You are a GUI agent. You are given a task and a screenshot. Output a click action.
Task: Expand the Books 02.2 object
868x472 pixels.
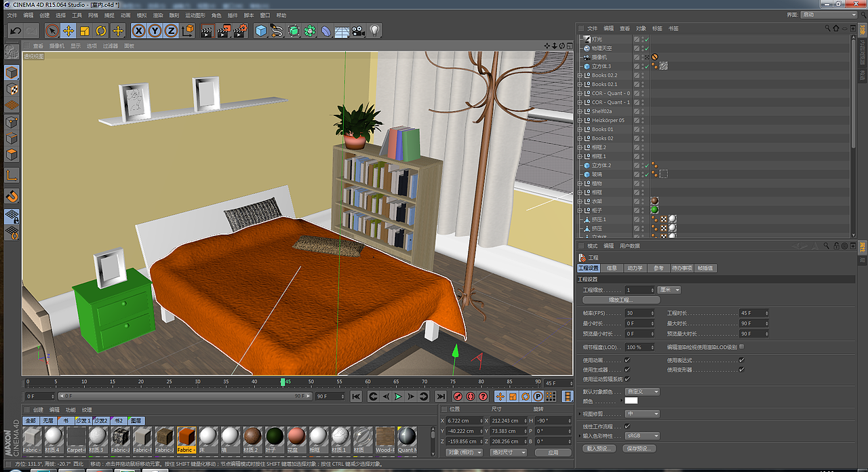(x=580, y=75)
